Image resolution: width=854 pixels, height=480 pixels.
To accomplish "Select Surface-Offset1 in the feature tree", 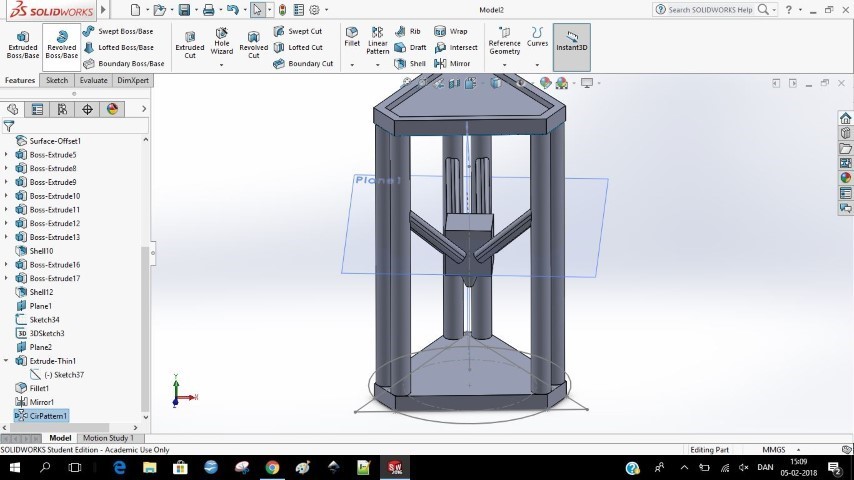I will (48, 141).
